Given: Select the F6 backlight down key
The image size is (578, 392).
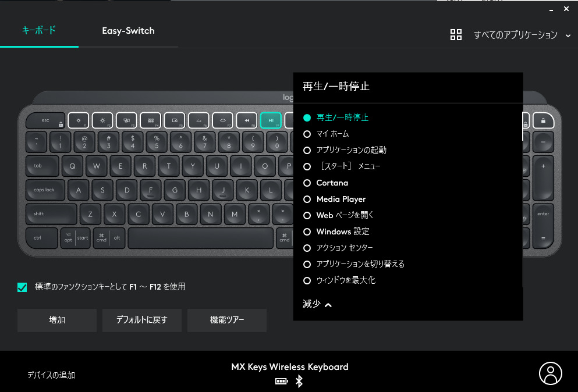Looking at the screenshot, I should (x=198, y=120).
